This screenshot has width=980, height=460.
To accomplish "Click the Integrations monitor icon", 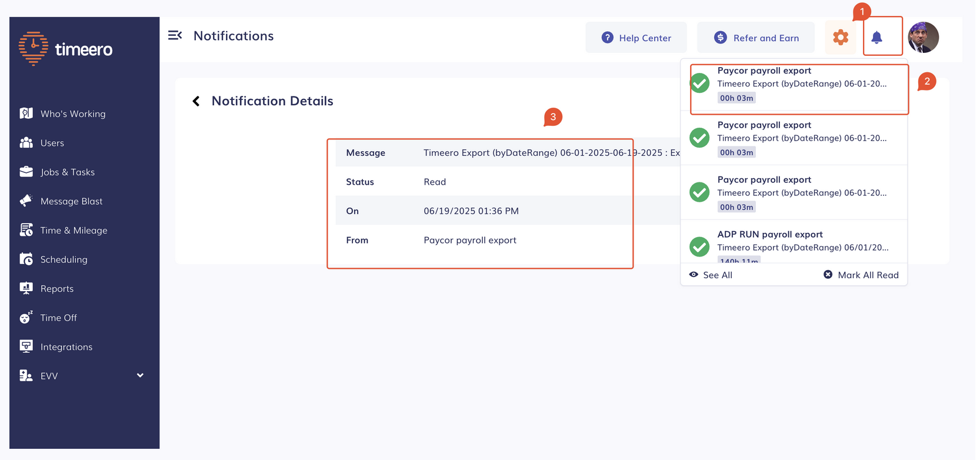I will [26, 346].
